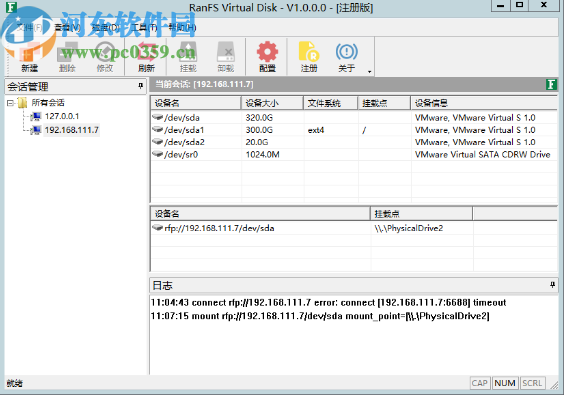The height and width of the screenshot is (397, 567).
Task: Sort by the 设备大小 column header
Action: point(272,103)
